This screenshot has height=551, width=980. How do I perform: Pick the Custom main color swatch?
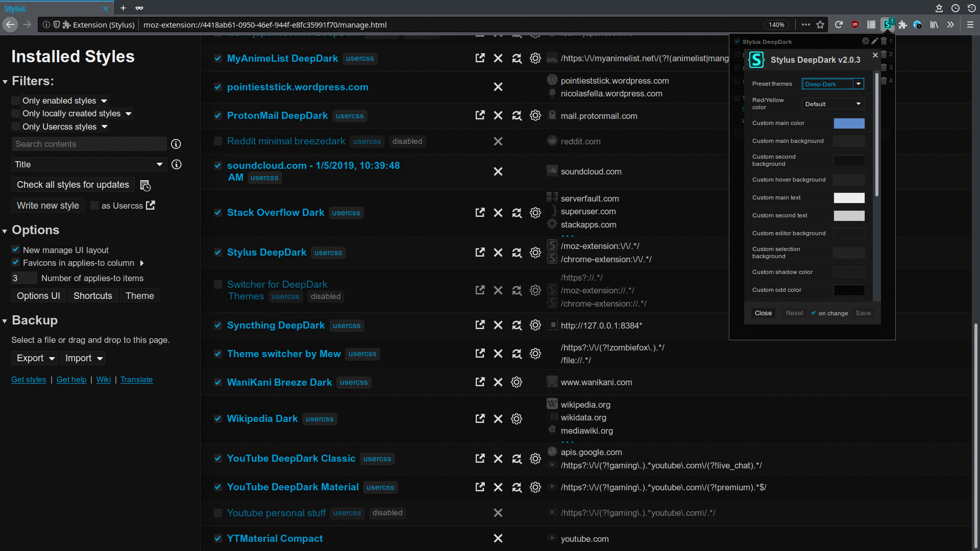tap(849, 123)
